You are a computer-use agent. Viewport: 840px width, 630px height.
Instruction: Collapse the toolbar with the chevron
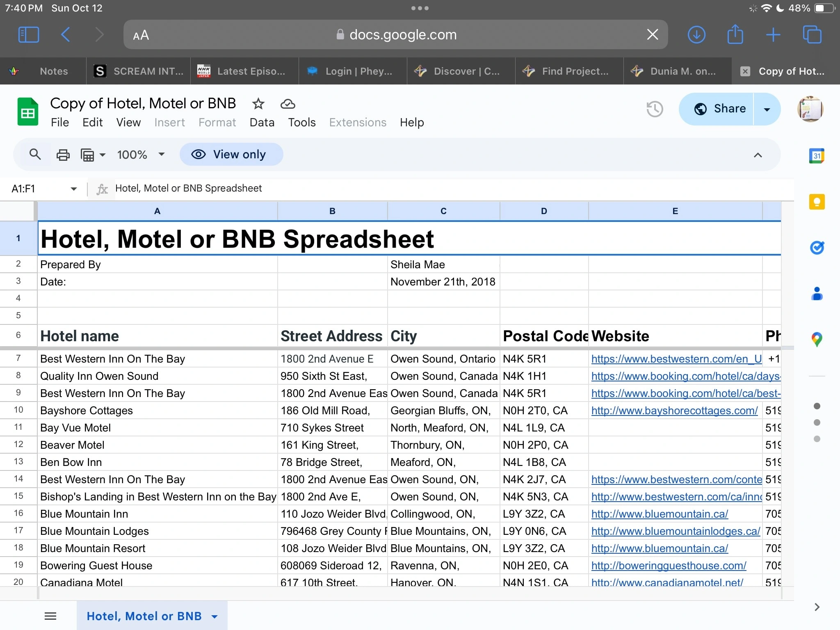point(758,155)
